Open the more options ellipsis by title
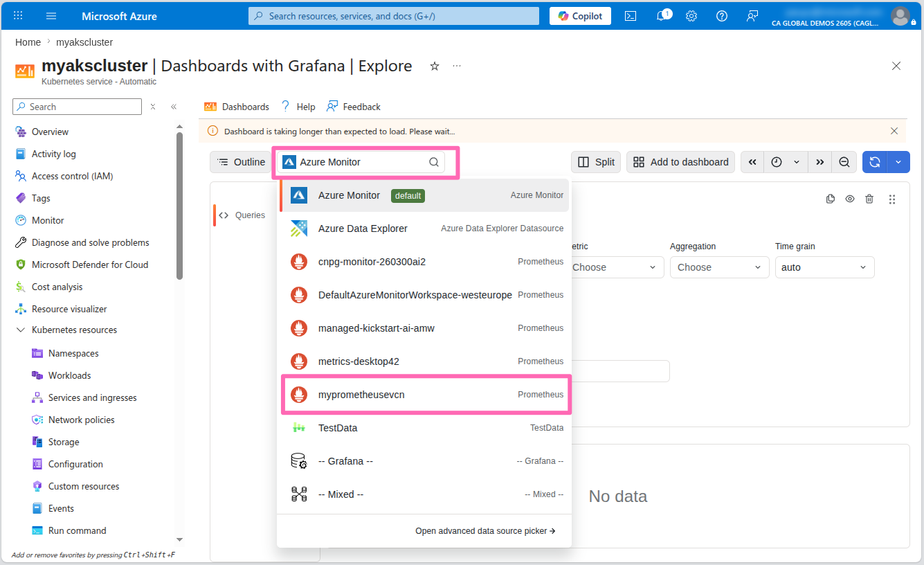 coord(457,66)
